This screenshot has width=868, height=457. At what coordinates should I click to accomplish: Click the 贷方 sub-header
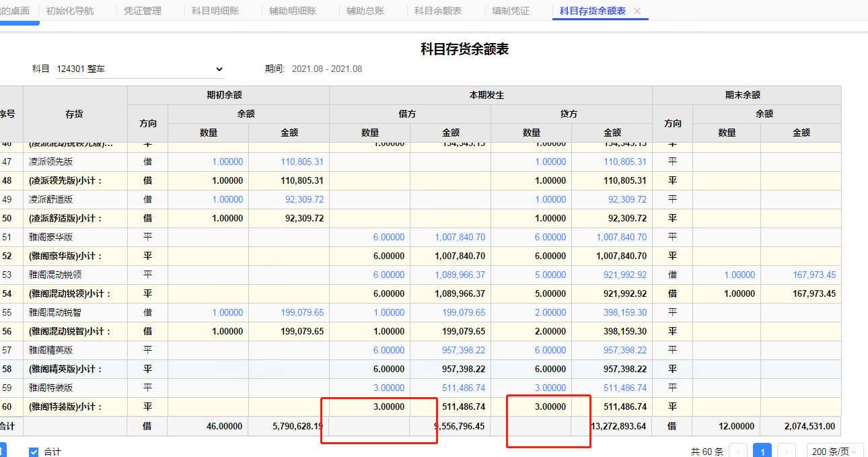tap(571, 114)
